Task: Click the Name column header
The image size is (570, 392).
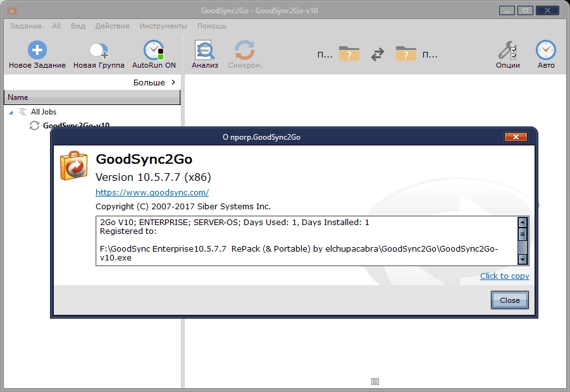Action: [x=92, y=97]
